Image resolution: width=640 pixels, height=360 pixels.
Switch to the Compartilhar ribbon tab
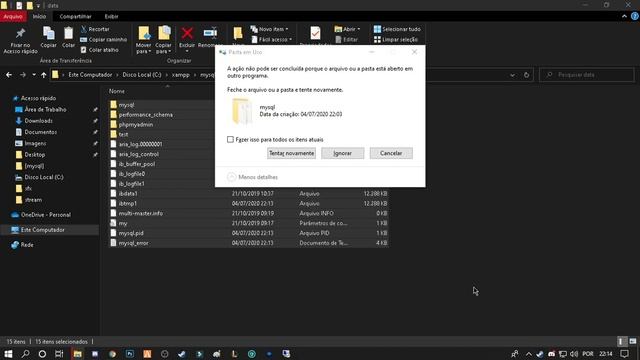pyautogui.click(x=76, y=17)
